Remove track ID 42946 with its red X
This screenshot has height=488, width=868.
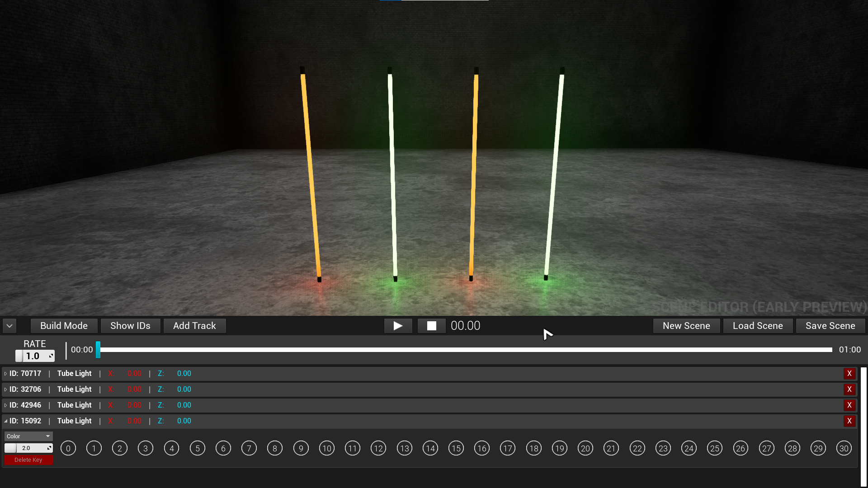pos(849,405)
